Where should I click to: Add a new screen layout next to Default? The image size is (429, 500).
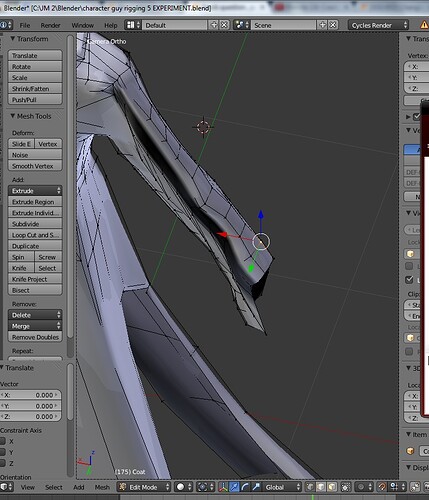214,25
